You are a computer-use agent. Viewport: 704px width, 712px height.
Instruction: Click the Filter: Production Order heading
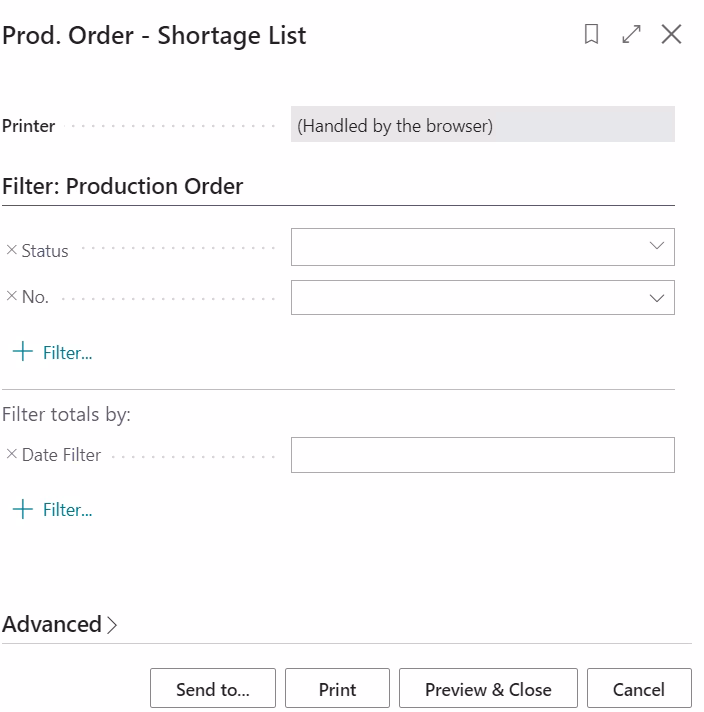coord(123,186)
